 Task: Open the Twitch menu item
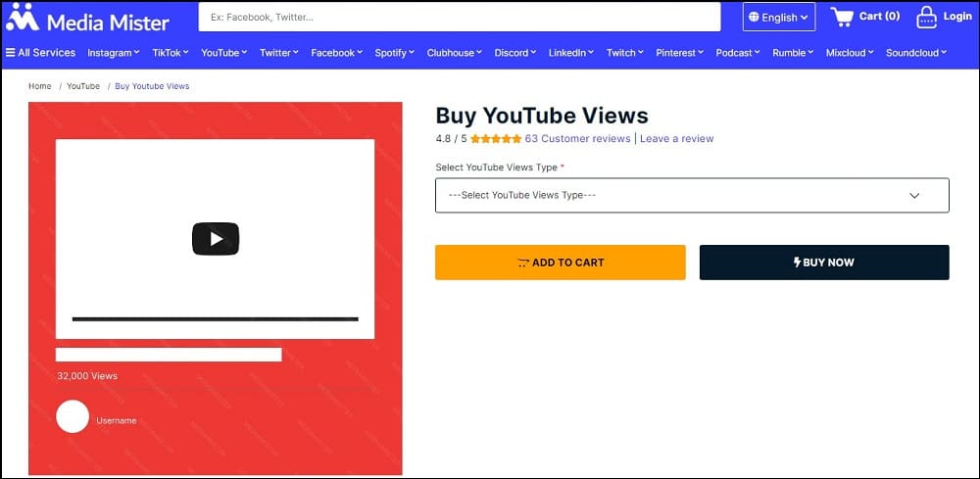point(624,53)
